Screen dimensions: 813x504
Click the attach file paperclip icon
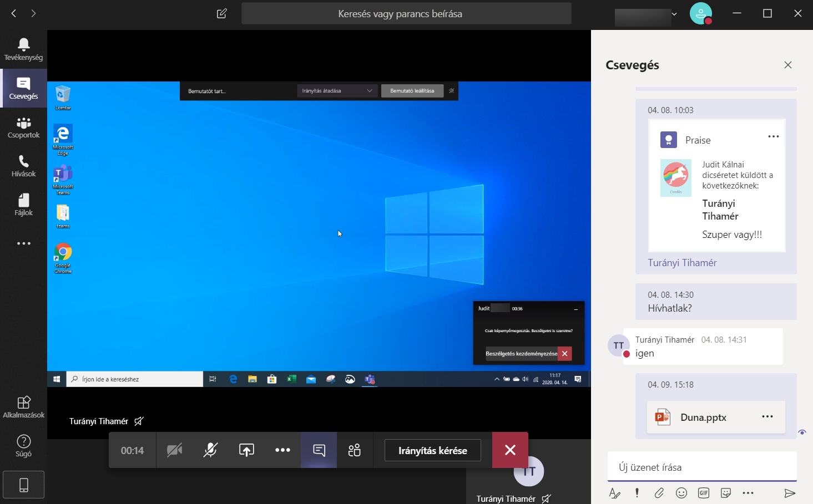[659, 493]
